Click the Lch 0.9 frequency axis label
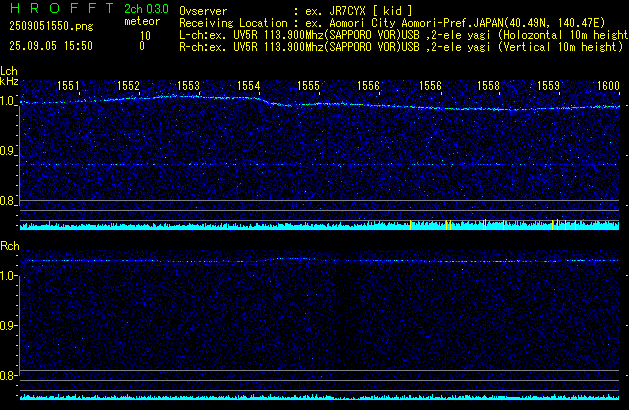Screen dimensions: 629x410 pyautogui.click(x=7, y=151)
